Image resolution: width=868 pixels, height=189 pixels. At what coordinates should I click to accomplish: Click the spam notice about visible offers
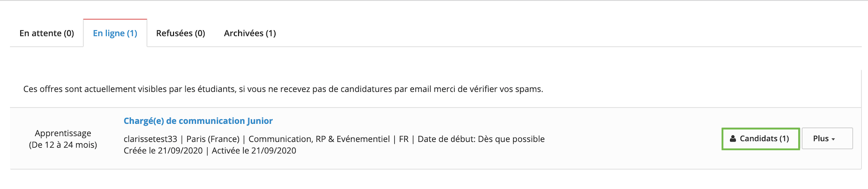[x=283, y=89]
